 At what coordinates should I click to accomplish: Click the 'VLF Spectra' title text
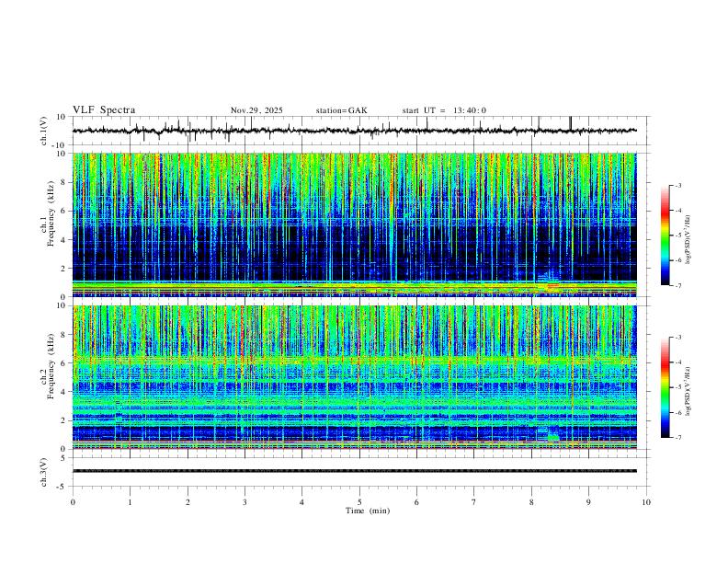pyautogui.click(x=104, y=110)
